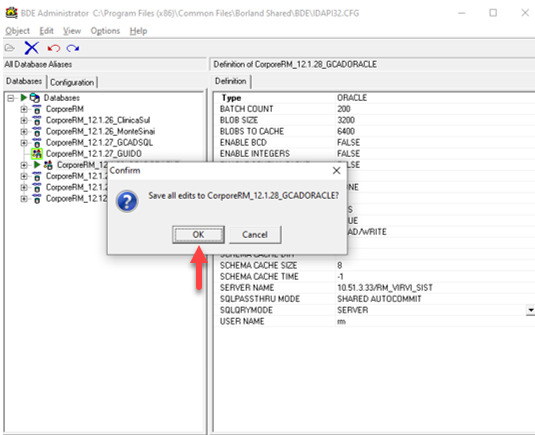Select the Definition tab

click(x=231, y=81)
